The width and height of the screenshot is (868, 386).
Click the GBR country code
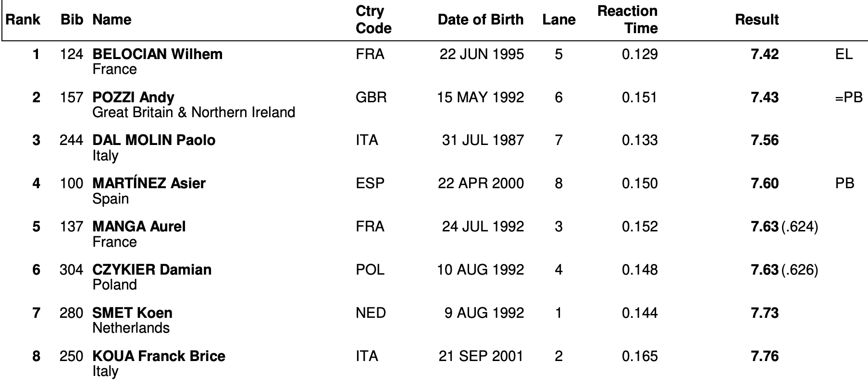(x=371, y=97)
